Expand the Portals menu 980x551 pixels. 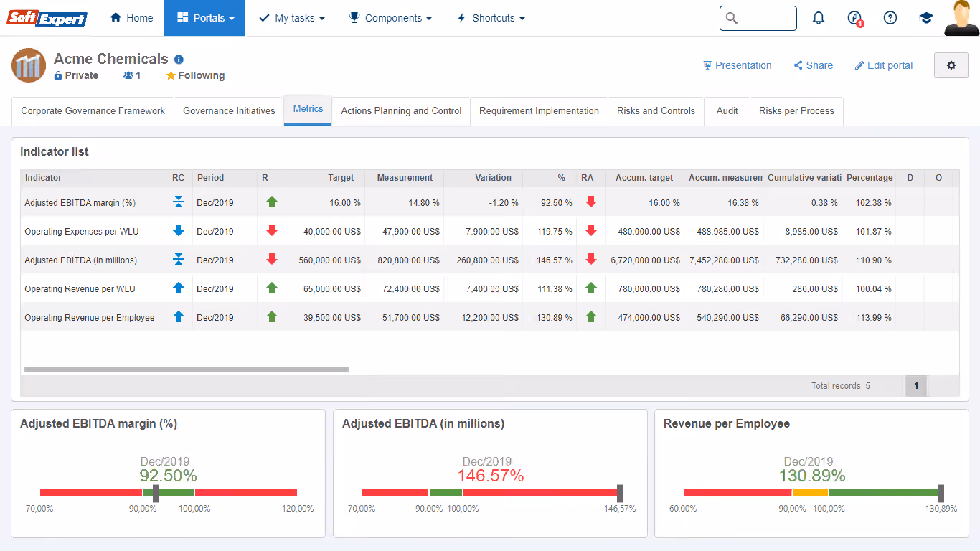pyautogui.click(x=204, y=18)
